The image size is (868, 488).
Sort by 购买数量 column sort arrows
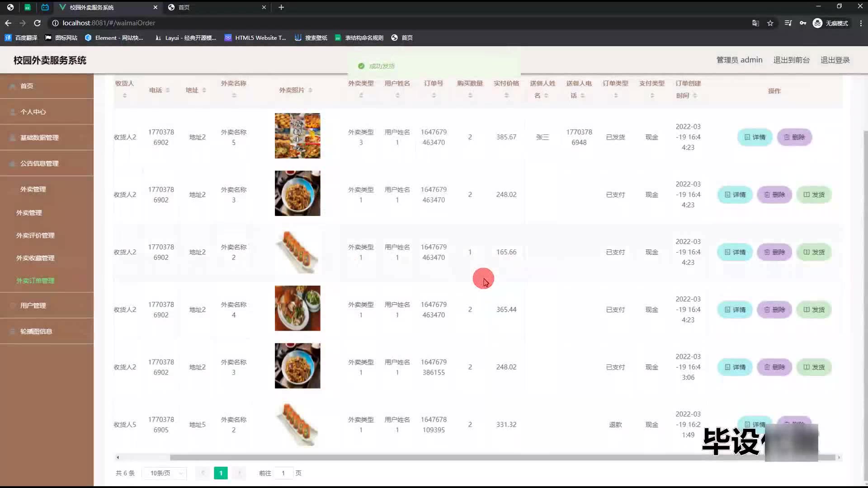[x=470, y=95]
